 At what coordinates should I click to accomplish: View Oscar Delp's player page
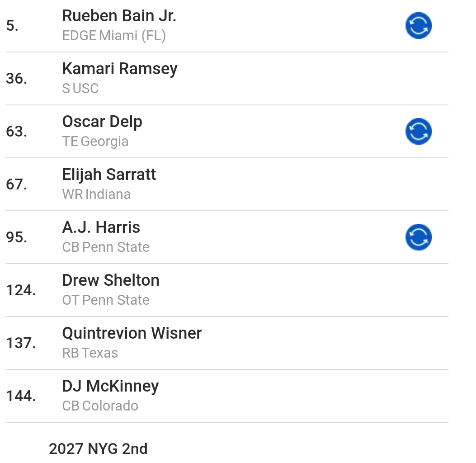pyautogui.click(x=102, y=121)
